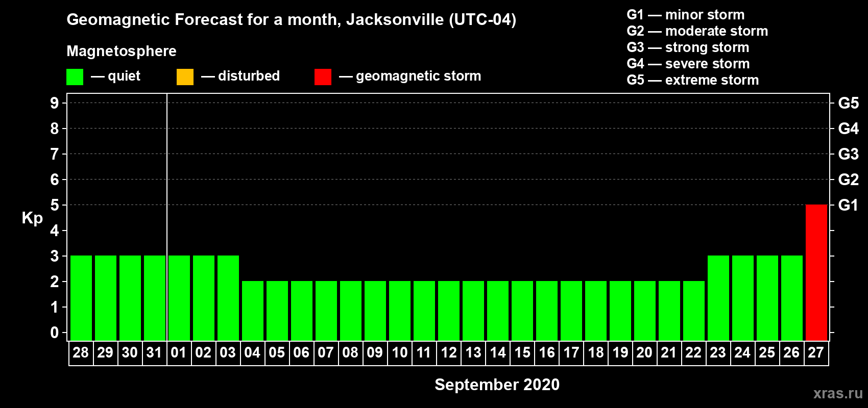The height and width of the screenshot is (408, 868).
Task: Click the disturbed legend label
Action: pyautogui.click(x=249, y=76)
